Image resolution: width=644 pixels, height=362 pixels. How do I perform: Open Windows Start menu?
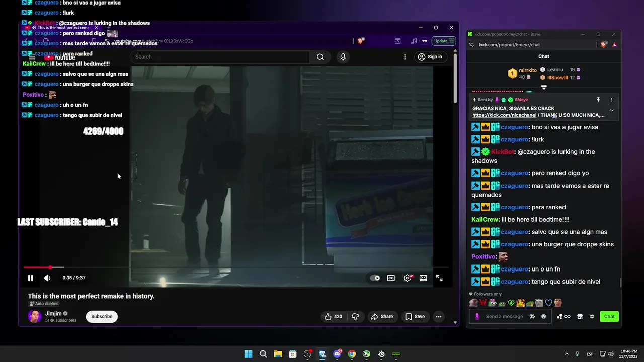pyautogui.click(x=248, y=354)
